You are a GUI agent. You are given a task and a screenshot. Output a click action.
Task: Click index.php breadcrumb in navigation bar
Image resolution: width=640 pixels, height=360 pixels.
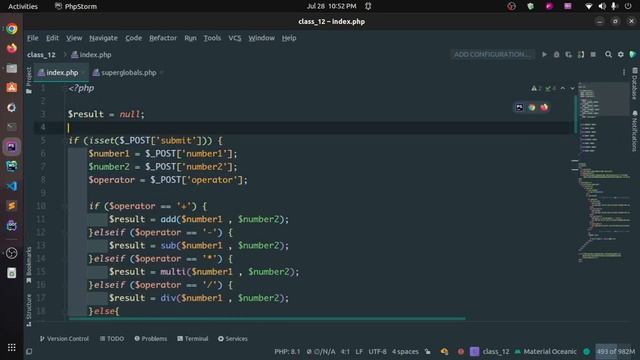click(91, 55)
